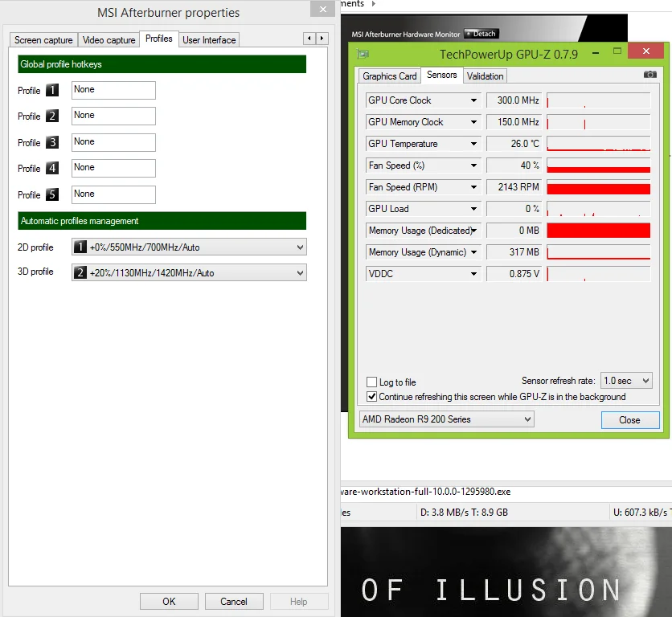Minimize the GPU-Z window

[596, 53]
